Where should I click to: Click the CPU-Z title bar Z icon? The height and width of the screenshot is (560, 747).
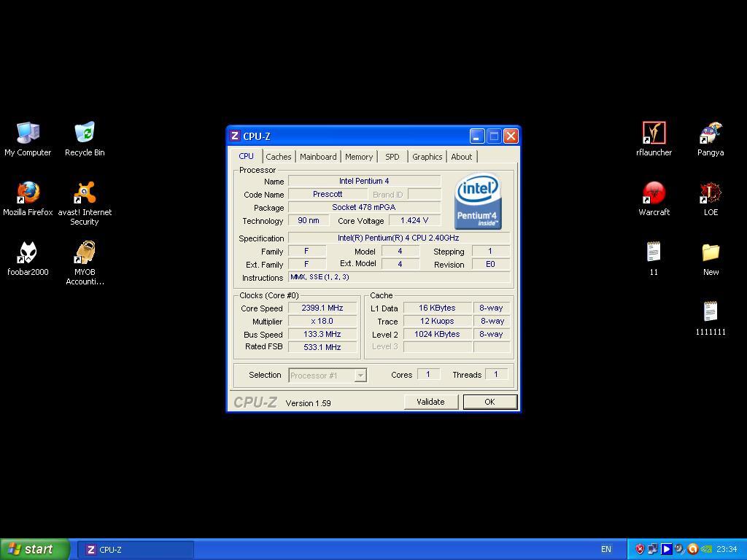[x=234, y=136]
